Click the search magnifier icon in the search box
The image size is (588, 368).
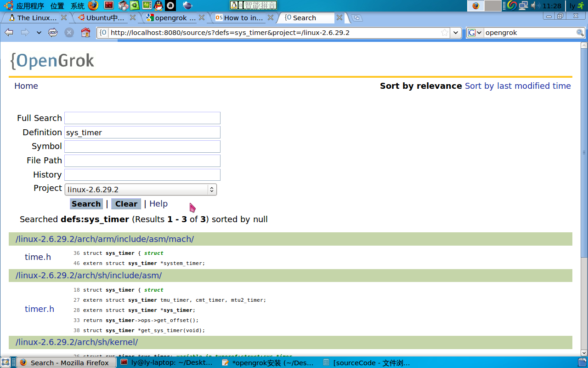580,33
